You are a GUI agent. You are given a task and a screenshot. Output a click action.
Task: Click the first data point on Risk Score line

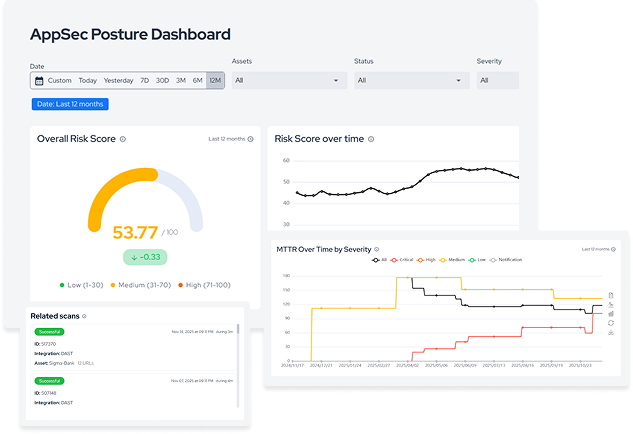click(x=298, y=193)
